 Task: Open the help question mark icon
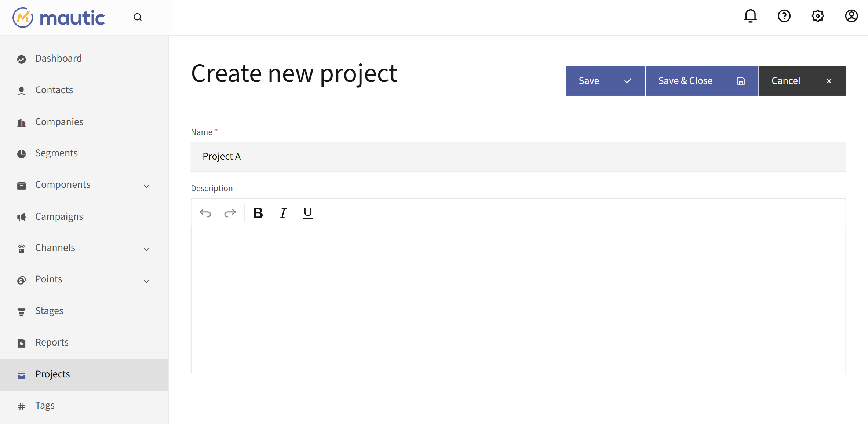coord(784,16)
